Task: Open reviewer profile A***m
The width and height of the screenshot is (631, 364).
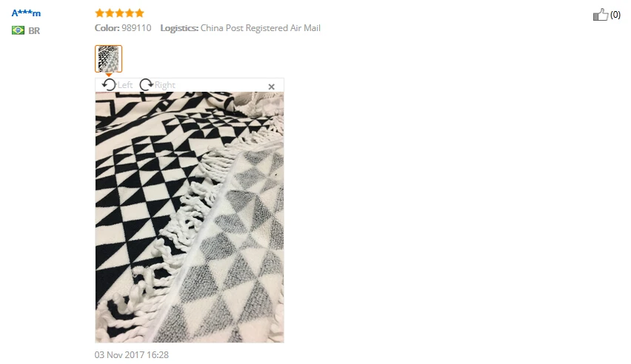Action: (x=26, y=13)
